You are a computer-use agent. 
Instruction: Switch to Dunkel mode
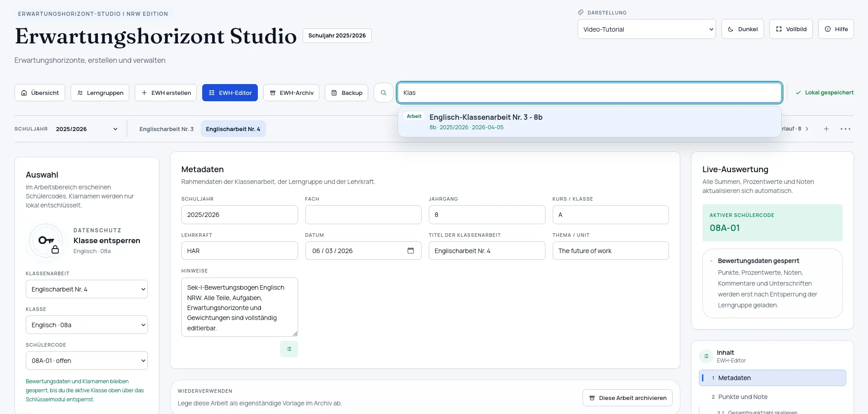[743, 29]
